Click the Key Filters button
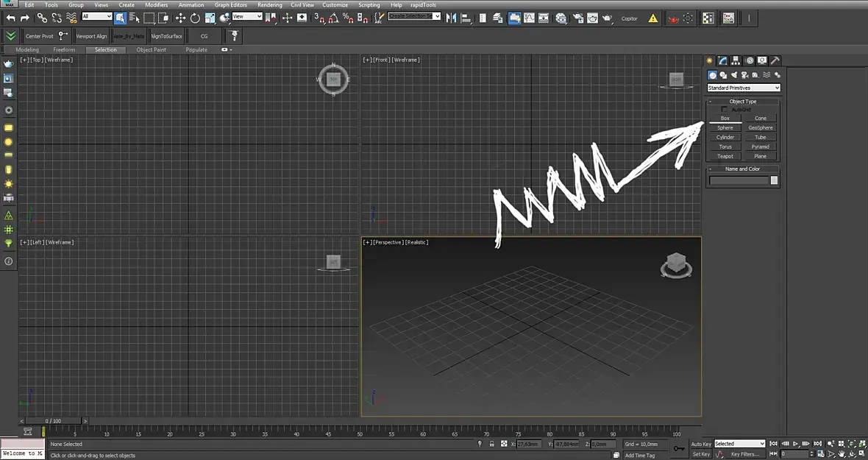 (744, 454)
